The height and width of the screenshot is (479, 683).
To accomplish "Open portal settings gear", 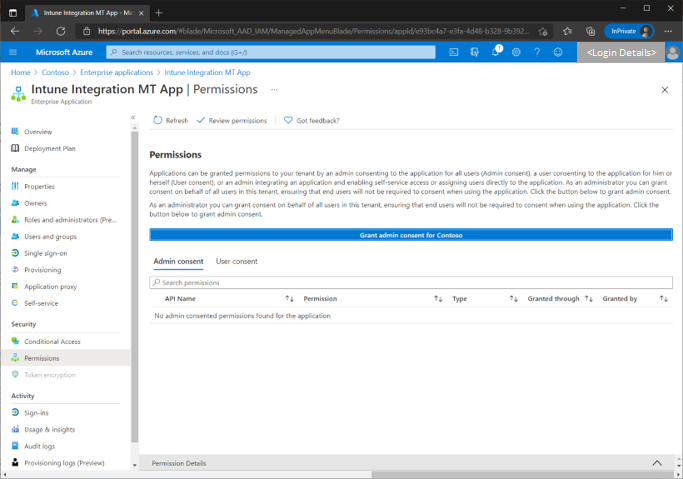I will (516, 52).
